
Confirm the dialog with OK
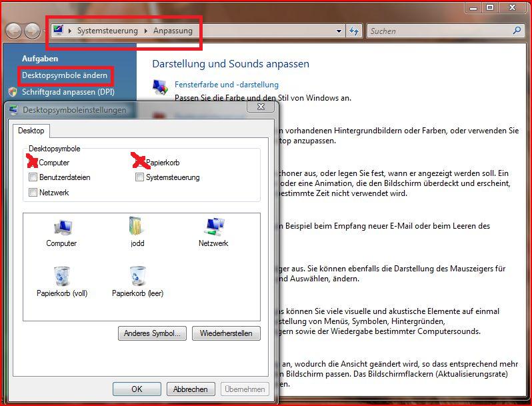(x=137, y=389)
